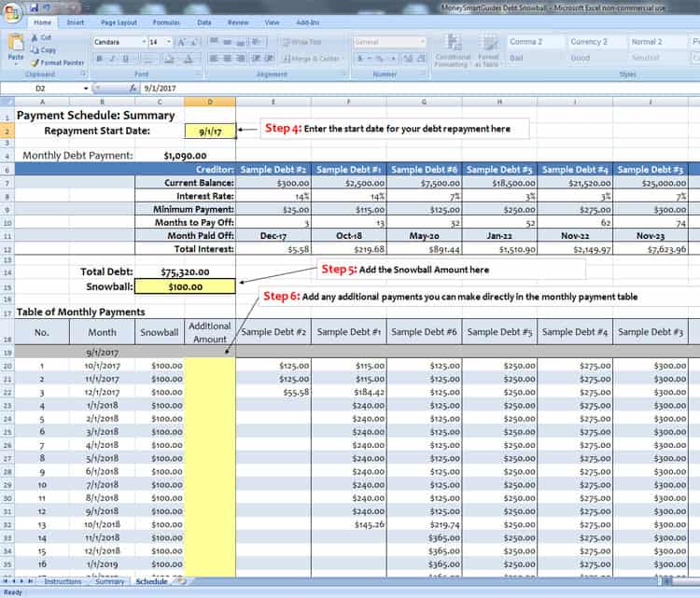Viewport: 700px width, 598px height.
Task: Align cell content to middle
Action: pyautogui.click(x=227, y=42)
